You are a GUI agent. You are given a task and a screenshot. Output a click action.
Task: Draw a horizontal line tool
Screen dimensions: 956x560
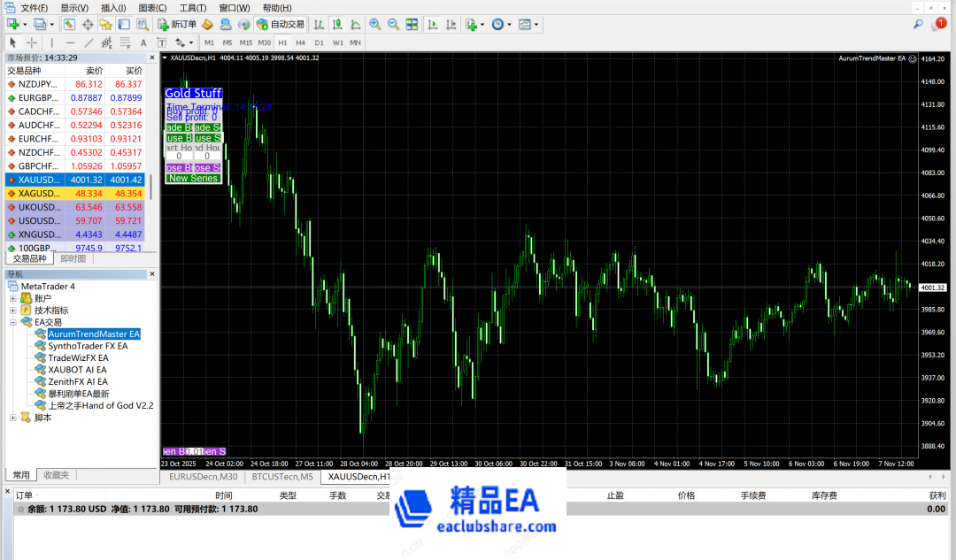pyautogui.click(x=70, y=42)
